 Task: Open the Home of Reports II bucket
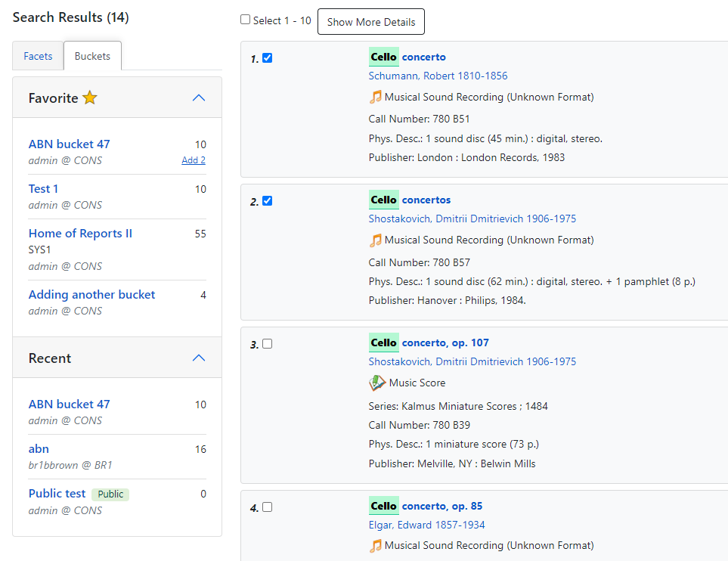coord(80,233)
